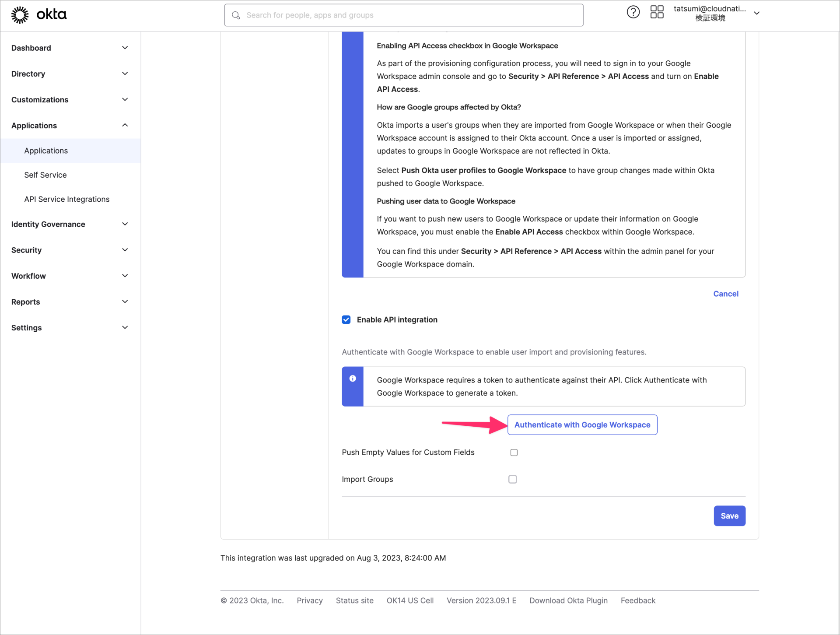Select API Service Integrations in the sidebar

point(66,199)
